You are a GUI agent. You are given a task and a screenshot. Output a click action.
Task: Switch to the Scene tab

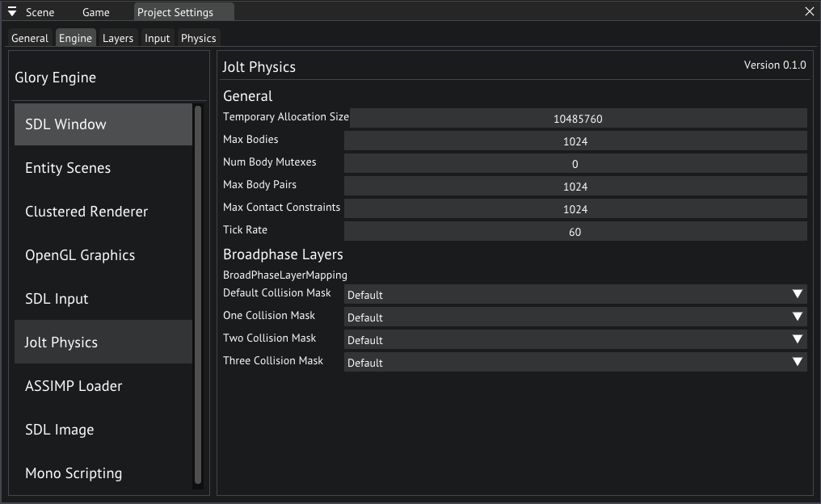[x=40, y=13]
